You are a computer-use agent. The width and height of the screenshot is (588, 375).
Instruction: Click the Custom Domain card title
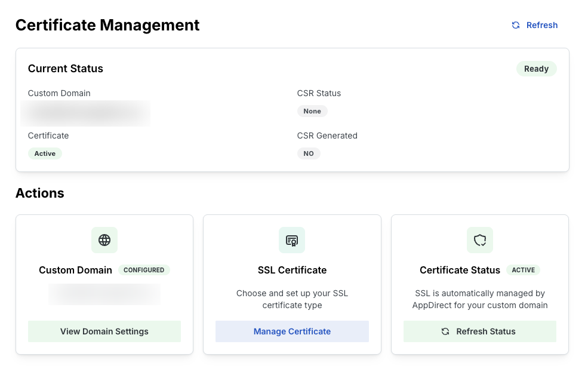click(x=75, y=270)
